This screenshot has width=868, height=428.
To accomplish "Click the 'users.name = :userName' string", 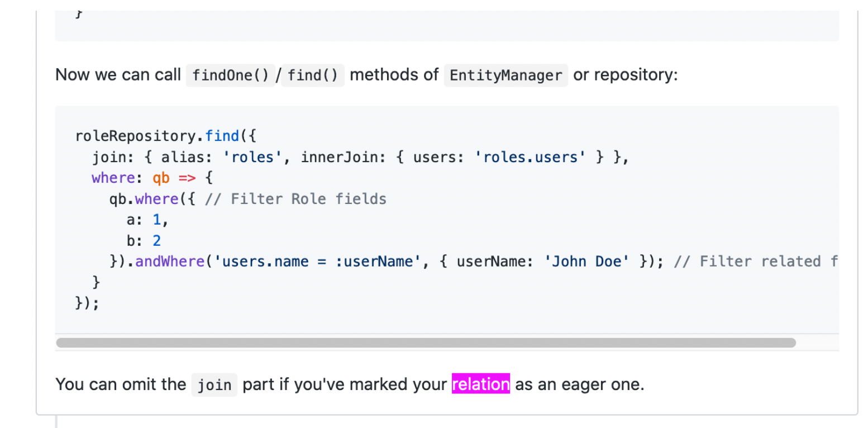I will [317, 261].
